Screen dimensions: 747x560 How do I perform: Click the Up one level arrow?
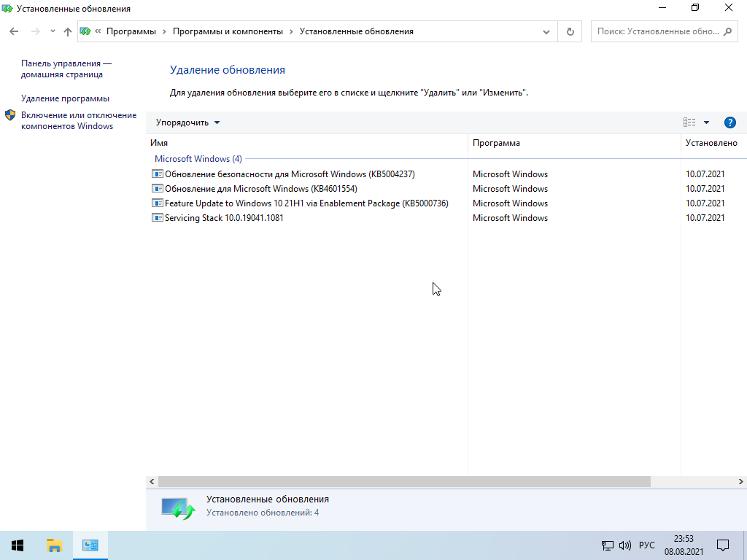pyautogui.click(x=68, y=31)
